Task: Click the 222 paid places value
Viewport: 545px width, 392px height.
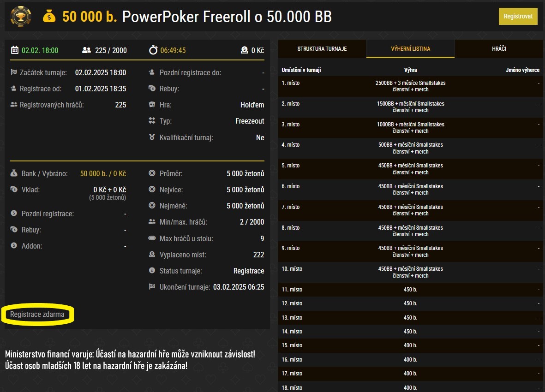Action: (x=258, y=255)
